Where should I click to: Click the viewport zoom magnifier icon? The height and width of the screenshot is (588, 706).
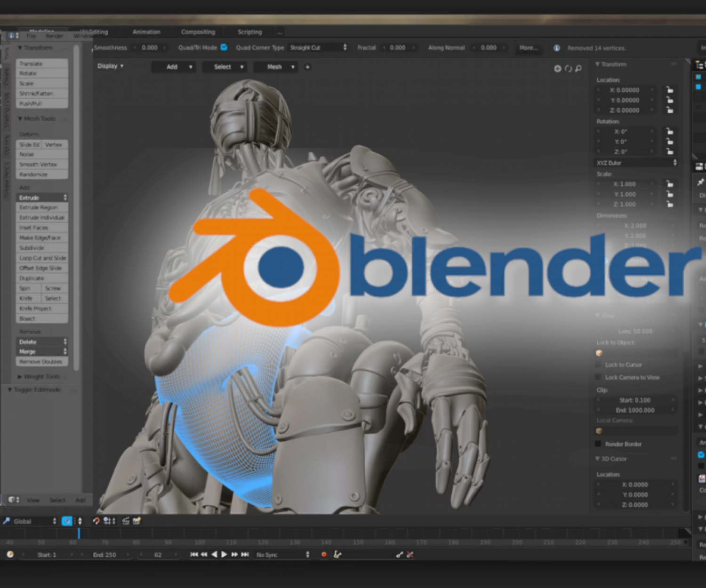pos(578,69)
